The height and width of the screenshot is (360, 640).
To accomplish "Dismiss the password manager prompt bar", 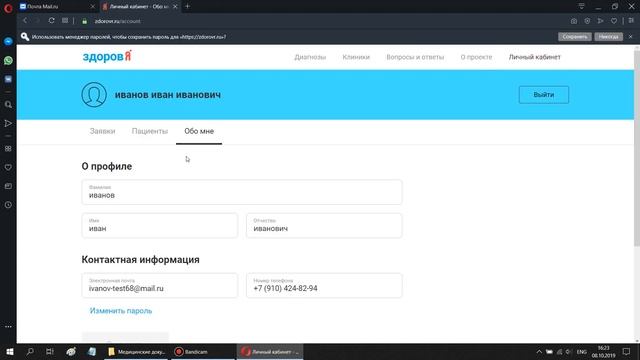I will [631, 37].
